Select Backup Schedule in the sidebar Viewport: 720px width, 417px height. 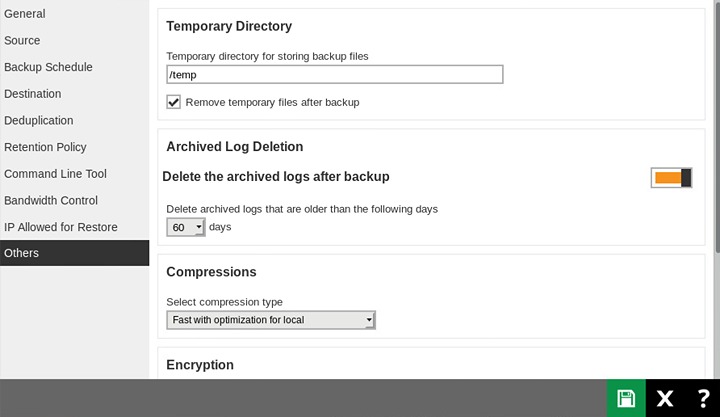(x=48, y=67)
